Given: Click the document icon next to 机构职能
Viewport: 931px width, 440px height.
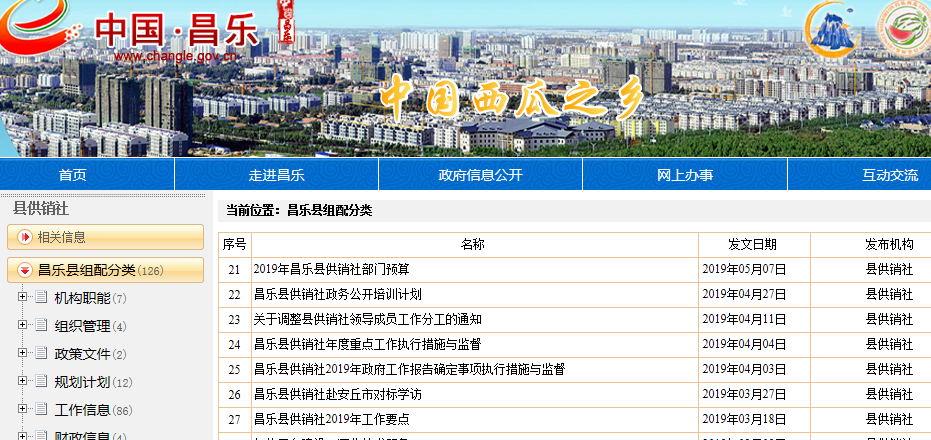Looking at the screenshot, I should (x=41, y=298).
